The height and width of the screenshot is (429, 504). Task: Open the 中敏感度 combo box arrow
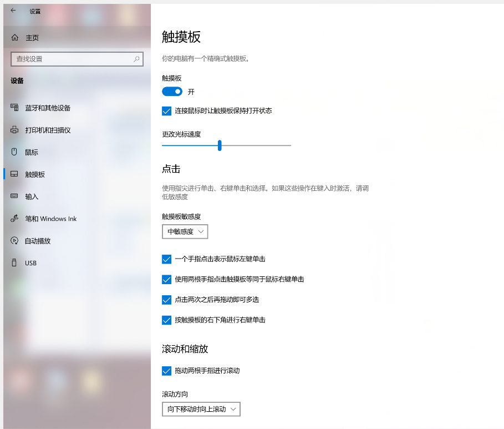(200, 231)
